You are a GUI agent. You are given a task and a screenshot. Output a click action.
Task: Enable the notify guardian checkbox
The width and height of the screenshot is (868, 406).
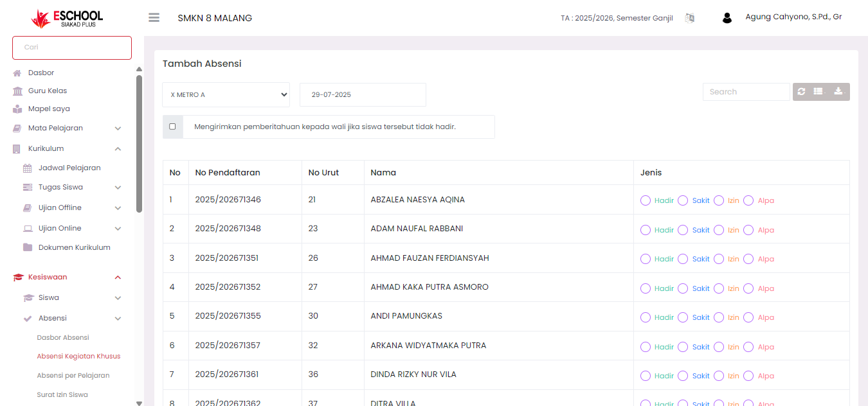172,127
